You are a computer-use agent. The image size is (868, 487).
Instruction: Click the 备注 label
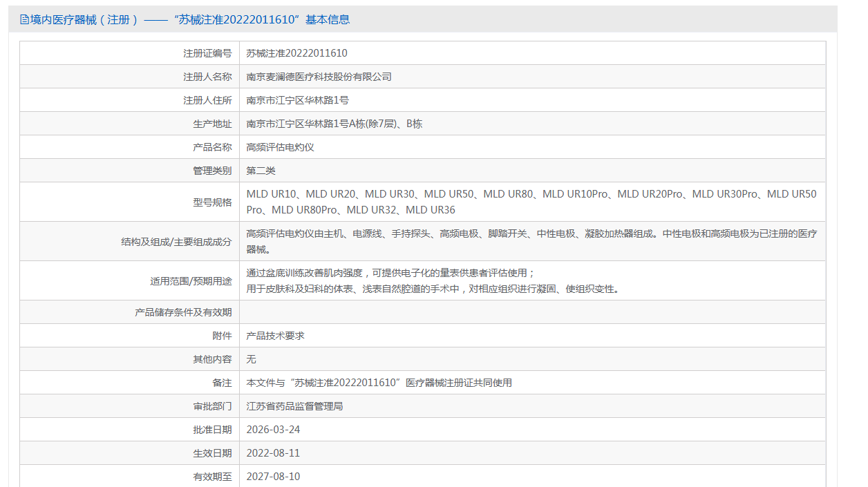[x=222, y=383]
